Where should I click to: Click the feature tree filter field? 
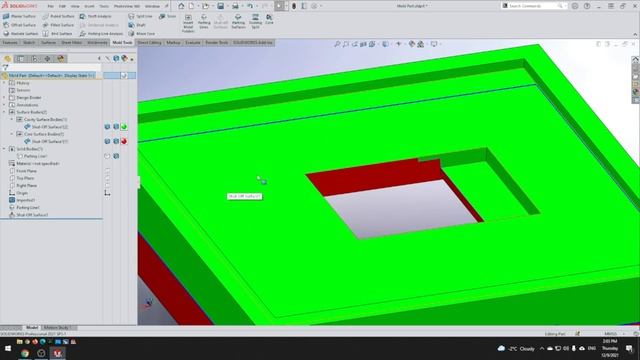(51, 67)
